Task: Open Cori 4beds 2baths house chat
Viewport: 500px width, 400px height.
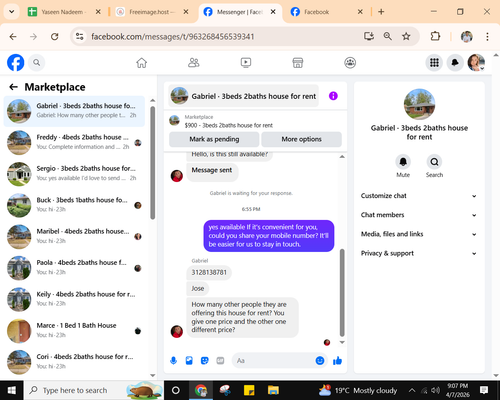Action: 74,362
